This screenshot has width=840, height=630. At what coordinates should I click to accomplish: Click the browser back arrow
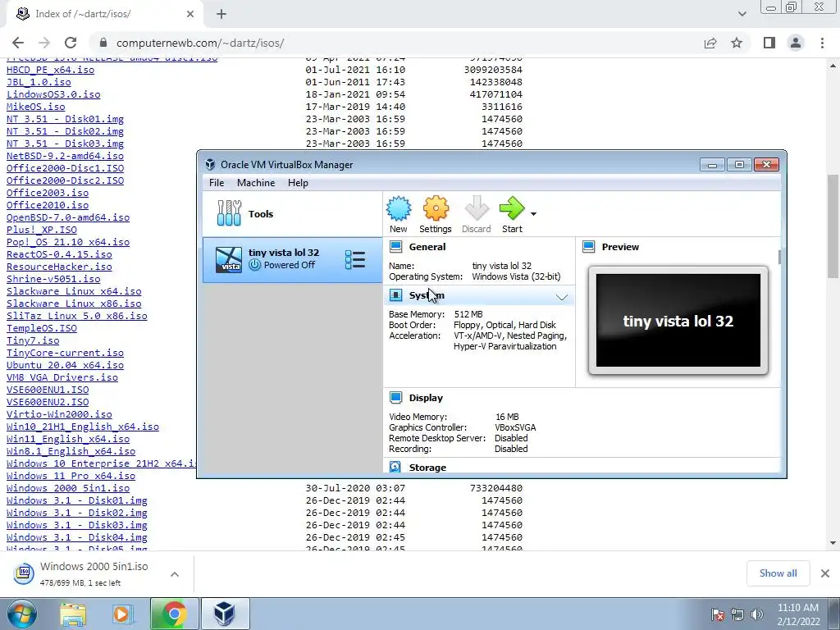(x=18, y=43)
